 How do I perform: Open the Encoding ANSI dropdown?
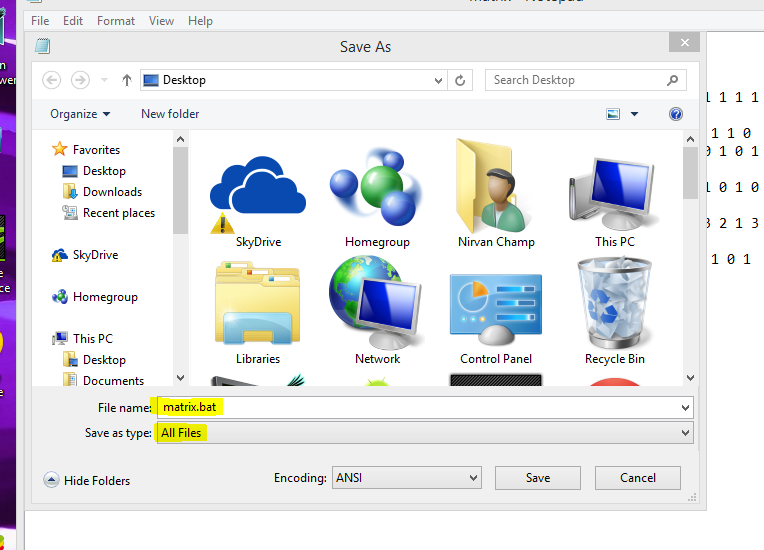[407, 477]
